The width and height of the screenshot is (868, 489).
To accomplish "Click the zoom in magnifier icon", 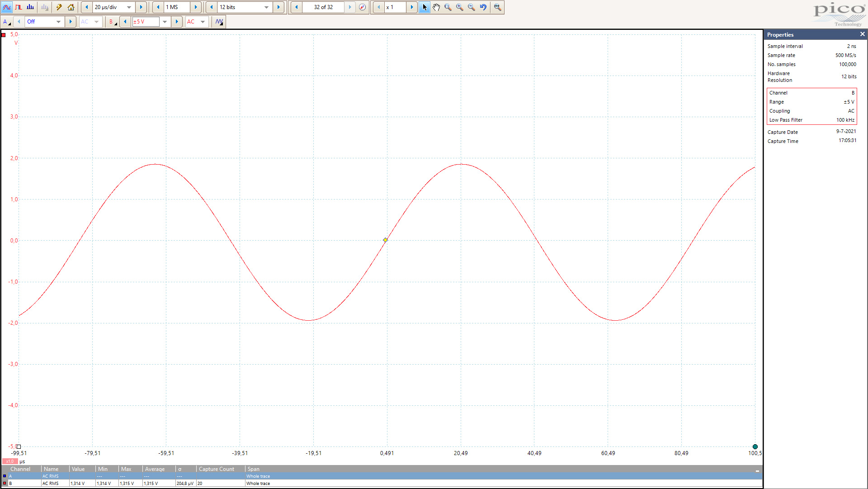I will pyautogui.click(x=460, y=7).
